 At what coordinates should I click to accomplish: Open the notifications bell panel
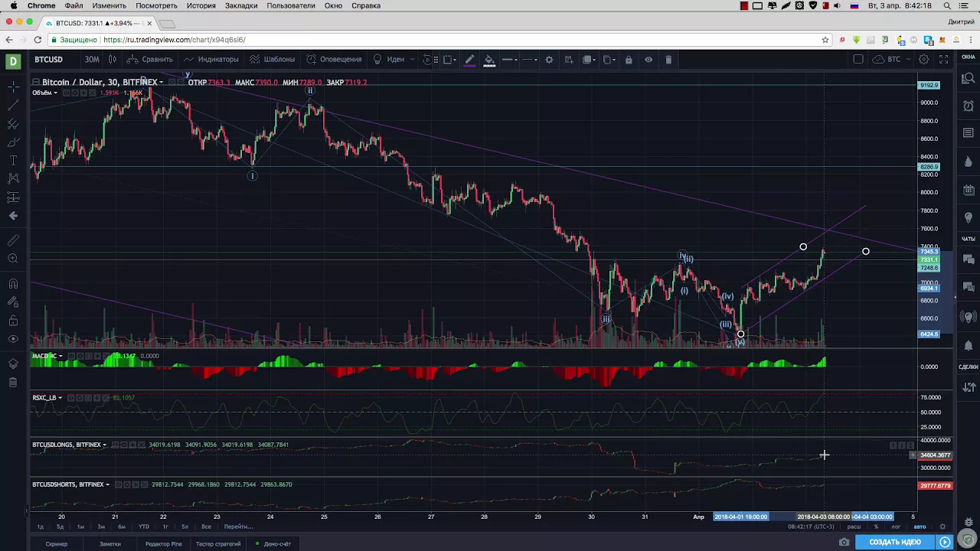[969, 345]
